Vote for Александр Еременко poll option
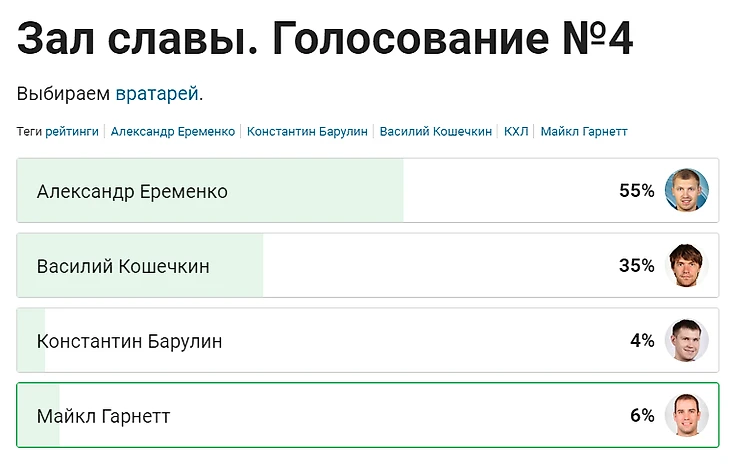This screenshot has height=467, width=730. pyautogui.click(x=132, y=191)
